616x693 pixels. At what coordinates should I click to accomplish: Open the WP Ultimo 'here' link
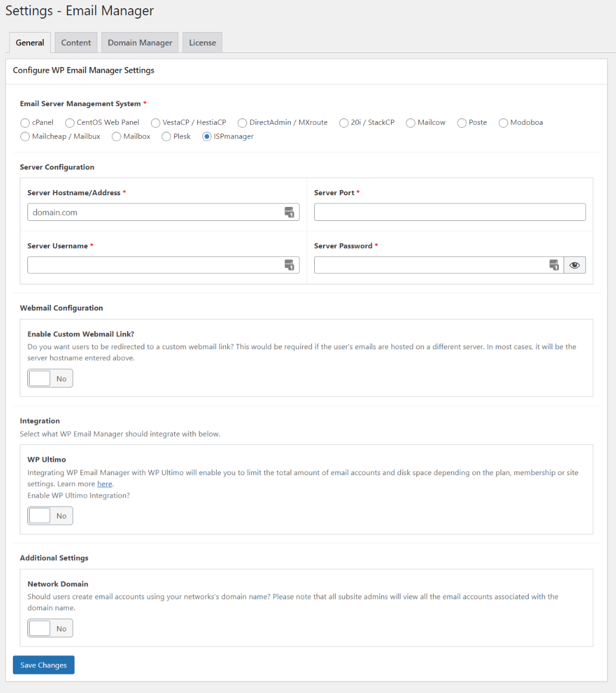(x=105, y=484)
